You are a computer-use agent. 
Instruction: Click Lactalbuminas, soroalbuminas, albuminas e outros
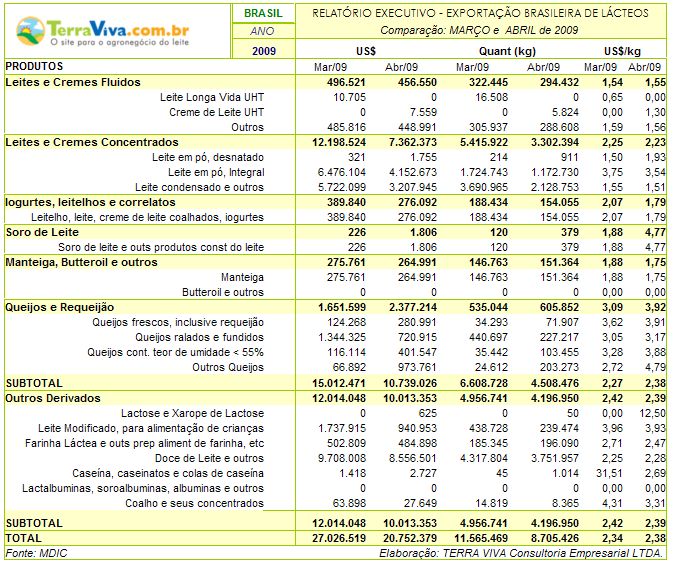pos(143,488)
